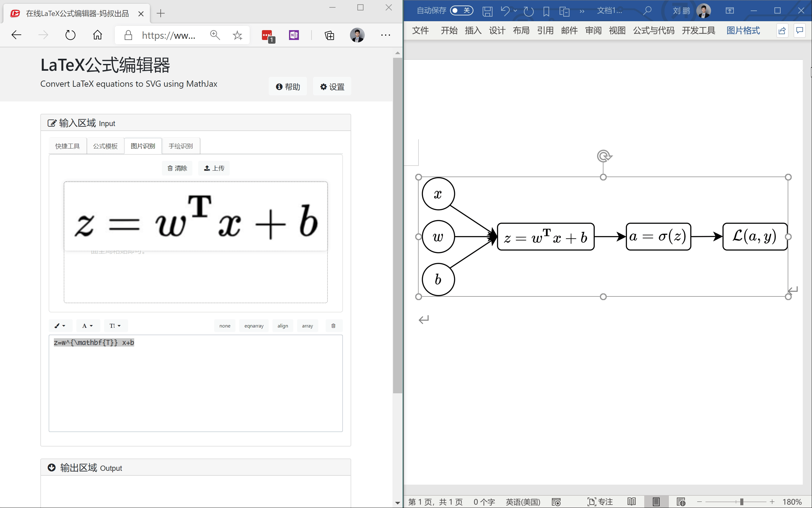Viewport: 812px width, 508px height.
Task: Add page to favorites star icon
Action: (x=237, y=35)
